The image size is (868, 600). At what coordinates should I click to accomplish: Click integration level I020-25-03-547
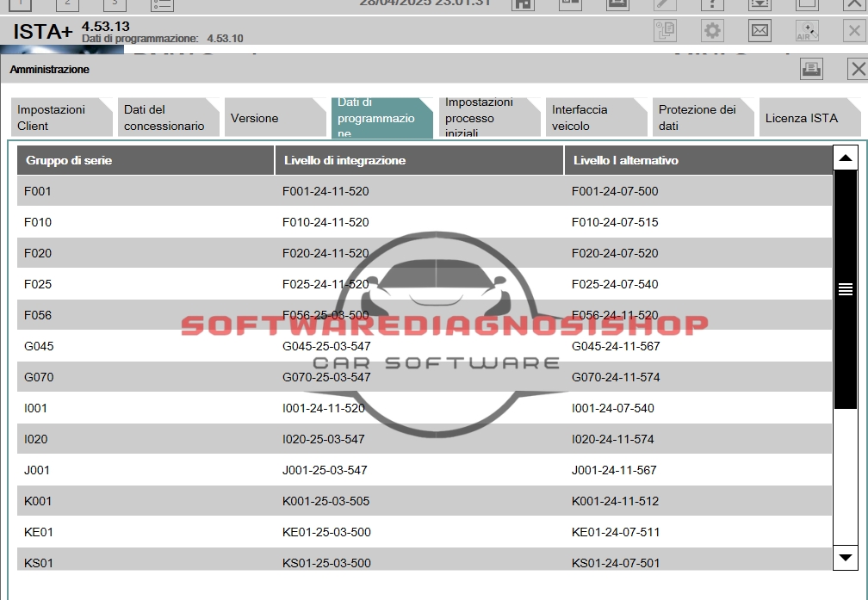[x=323, y=439]
